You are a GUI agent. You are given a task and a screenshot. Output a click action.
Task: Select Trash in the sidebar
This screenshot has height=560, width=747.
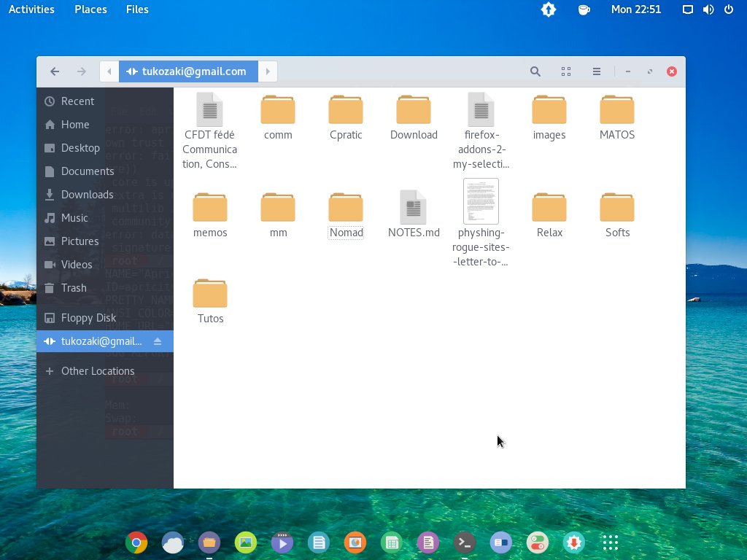click(74, 287)
